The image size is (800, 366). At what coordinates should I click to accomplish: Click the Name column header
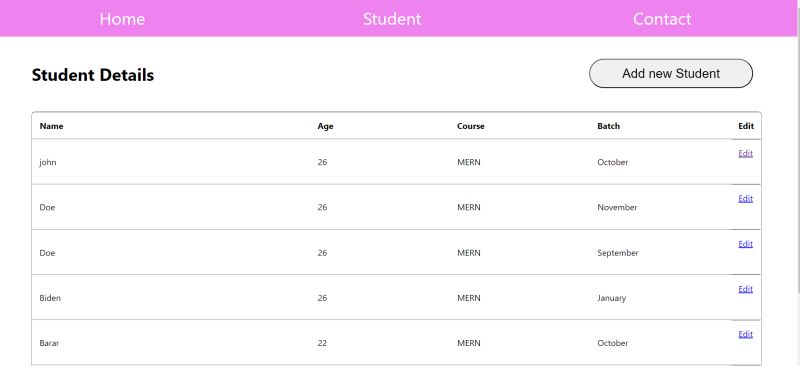(52, 126)
